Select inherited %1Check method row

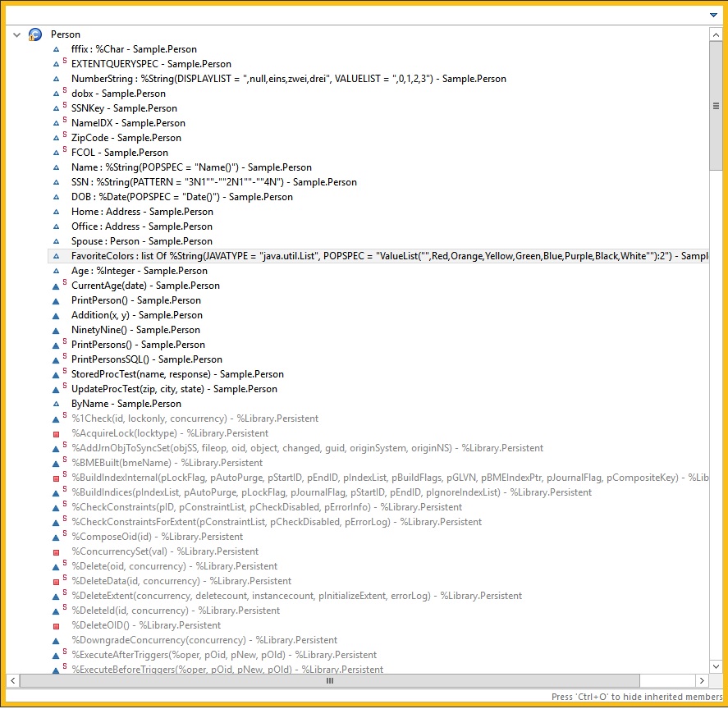point(195,419)
